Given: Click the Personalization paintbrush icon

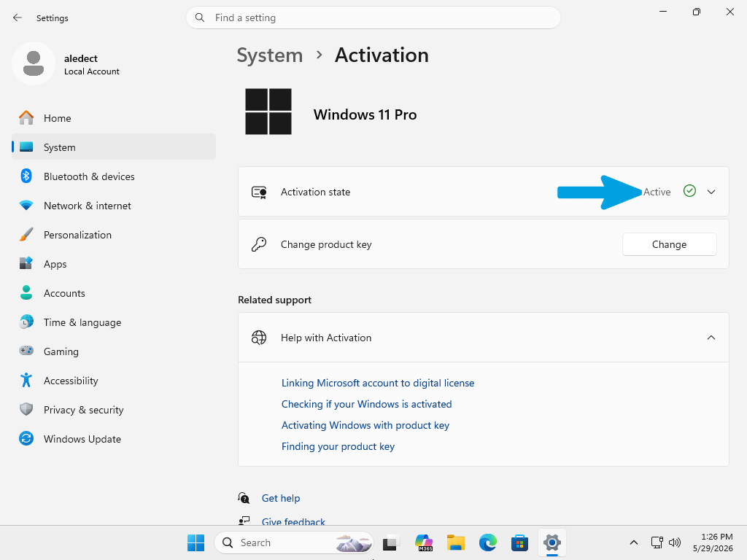Looking at the screenshot, I should [26, 234].
